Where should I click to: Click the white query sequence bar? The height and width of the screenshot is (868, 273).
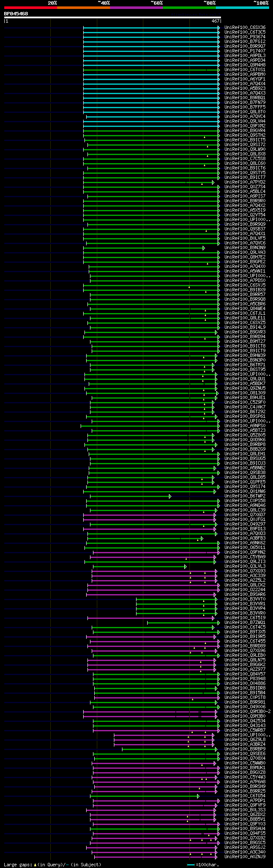tap(112, 17)
